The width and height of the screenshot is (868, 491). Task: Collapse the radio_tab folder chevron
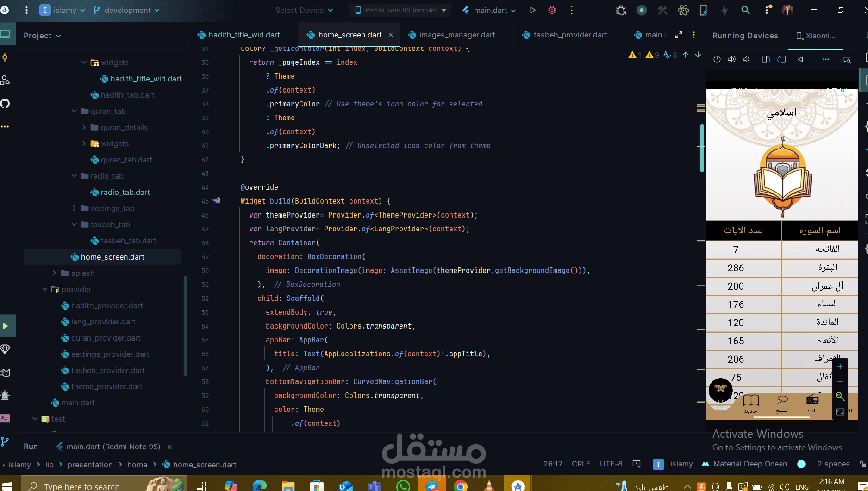[74, 176]
